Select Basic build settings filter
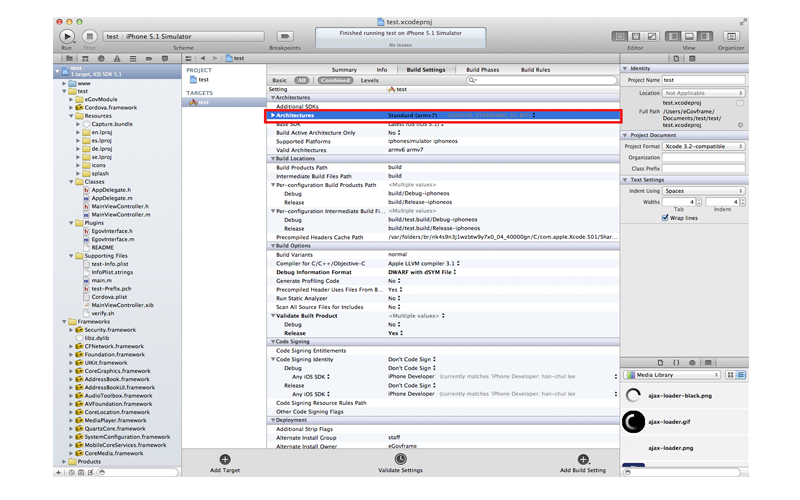This screenshot has width=800, height=500. click(x=279, y=80)
